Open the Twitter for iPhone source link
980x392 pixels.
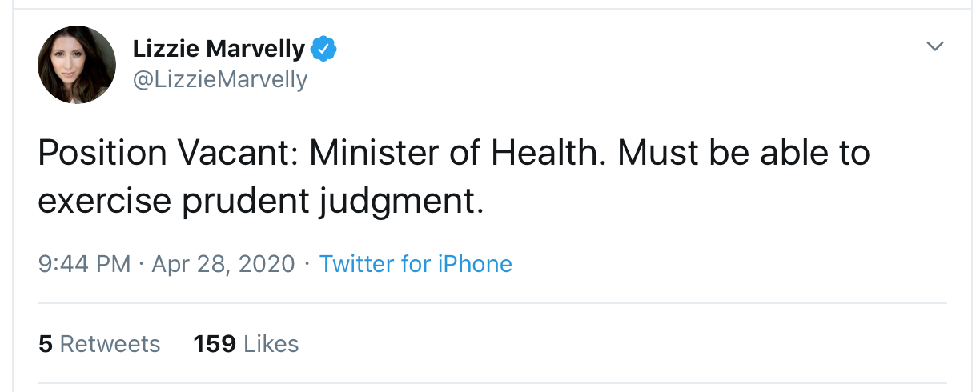click(416, 263)
